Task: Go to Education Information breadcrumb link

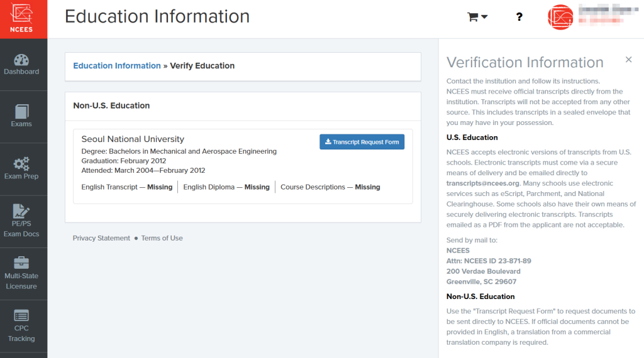Action: 117,65
